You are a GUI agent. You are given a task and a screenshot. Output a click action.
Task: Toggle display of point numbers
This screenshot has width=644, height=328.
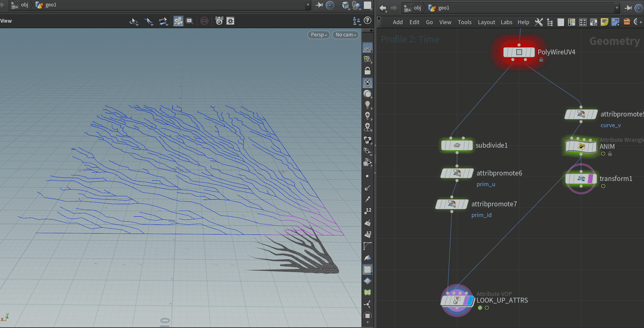[368, 211]
